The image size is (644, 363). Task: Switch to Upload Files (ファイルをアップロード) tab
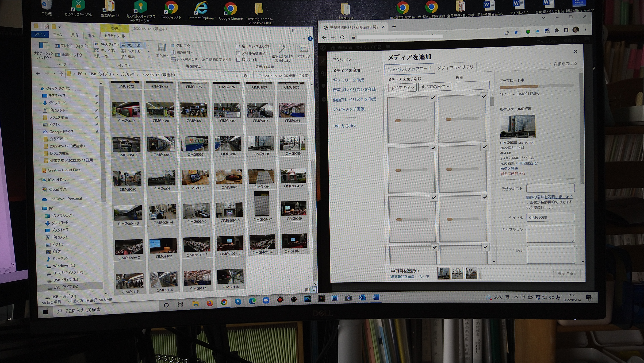point(410,69)
